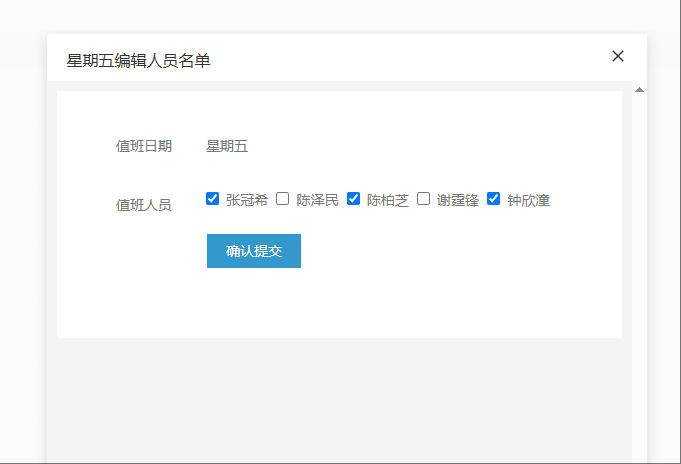Click the 值班人员 label

[144, 205]
